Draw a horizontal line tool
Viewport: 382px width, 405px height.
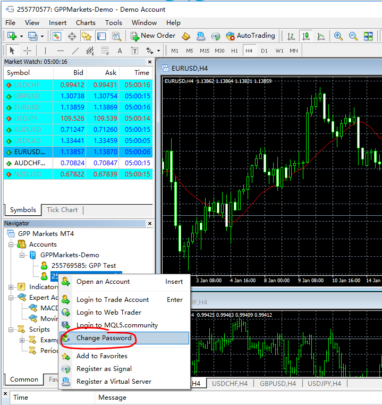click(60, 51)
